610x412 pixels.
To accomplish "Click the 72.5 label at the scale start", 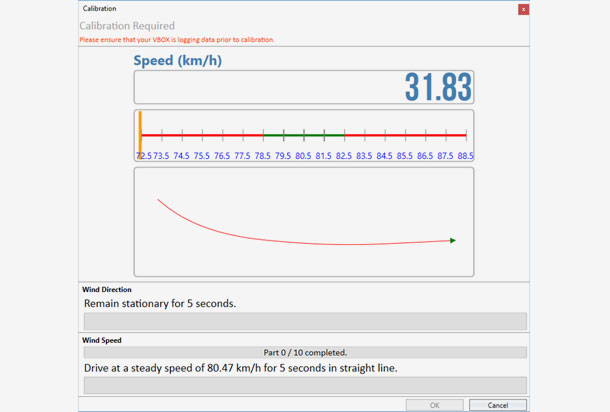I will click(x=144, y=156).
